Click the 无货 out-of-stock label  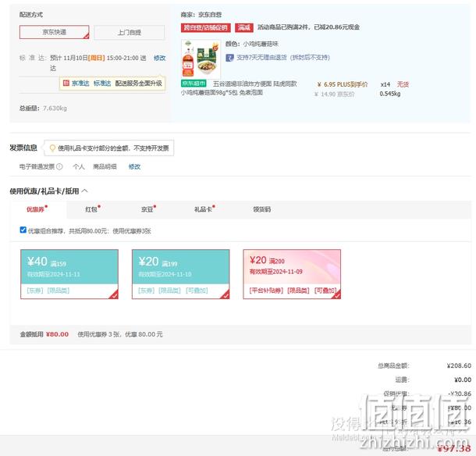coord(403,84)
